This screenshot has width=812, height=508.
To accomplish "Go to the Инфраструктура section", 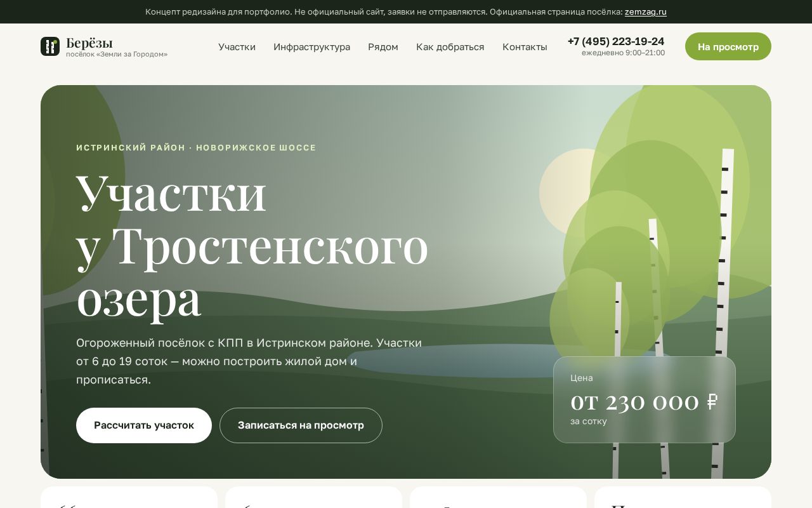I will pyautogui.click(x=311, y=47).
